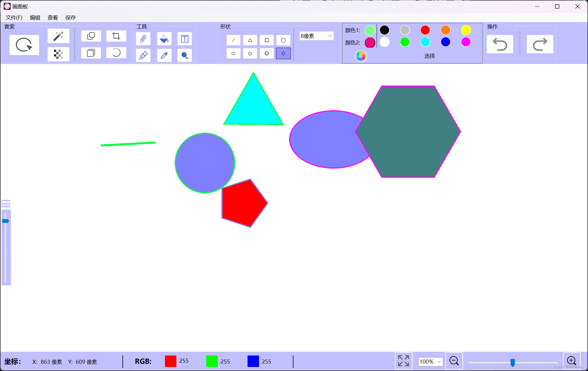This screenshot has width=588, height=371.
Task: Toggle the triangle shape button
Action: tap(250, 40)
